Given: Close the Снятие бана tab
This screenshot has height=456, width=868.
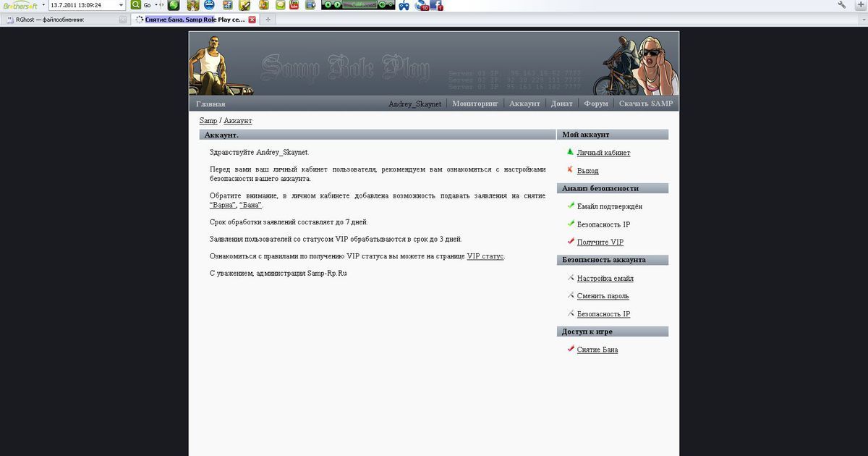Looking at the screenshot, I should 252,20.
